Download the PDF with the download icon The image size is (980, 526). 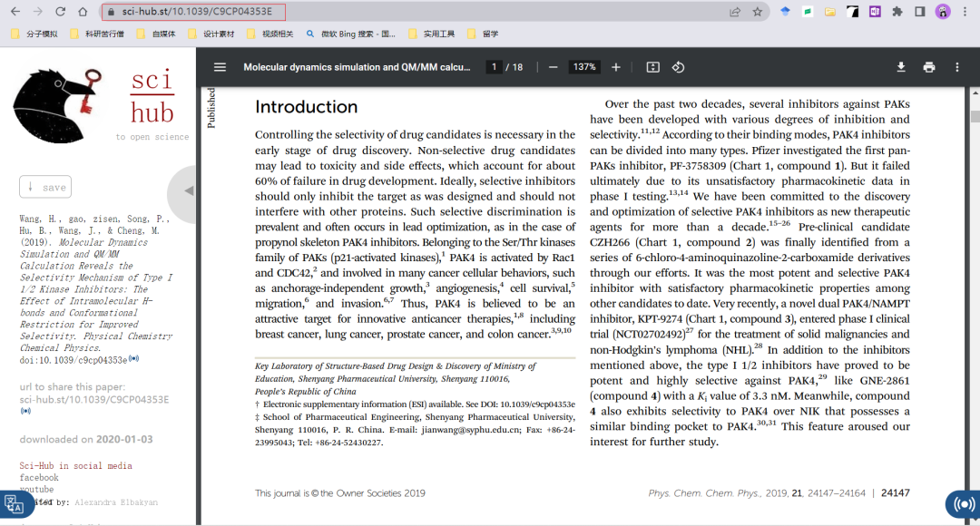[x=900, y=66]
